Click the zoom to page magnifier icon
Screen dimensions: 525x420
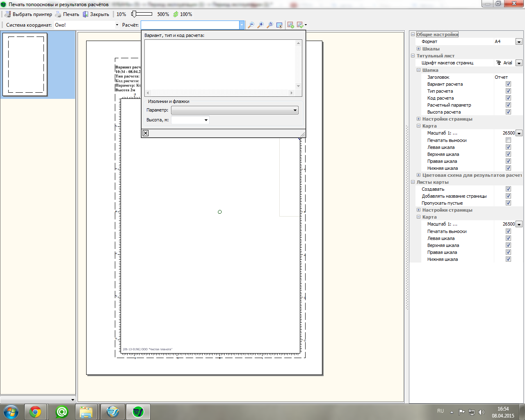click(269, 25)
